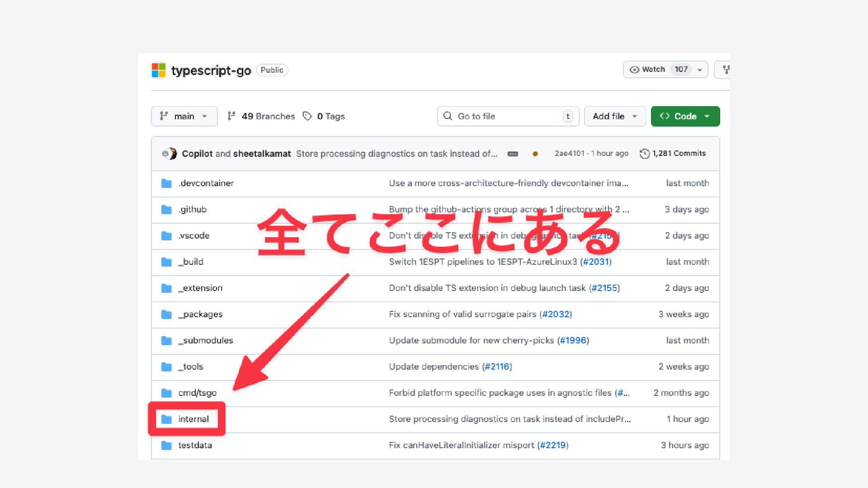Expand commit message ellipsis button
Screen dimensions: 868x488
[x=513, y=154]
